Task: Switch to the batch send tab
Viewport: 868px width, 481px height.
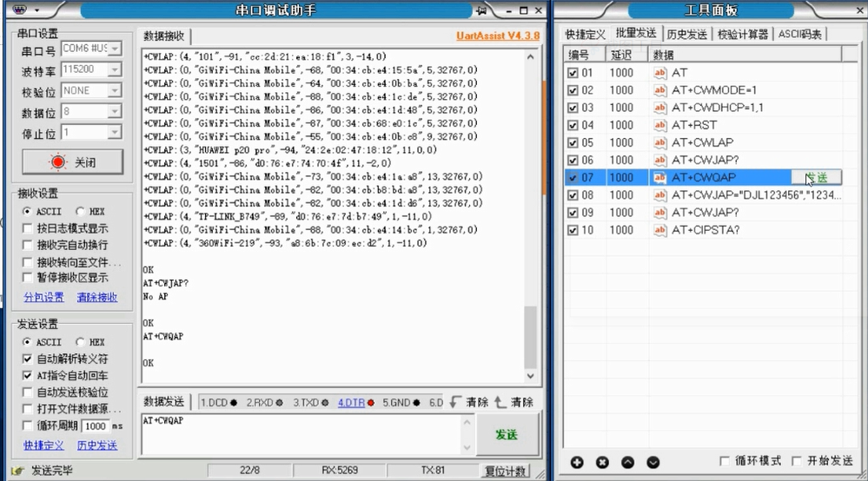Action: pos(636,33)
